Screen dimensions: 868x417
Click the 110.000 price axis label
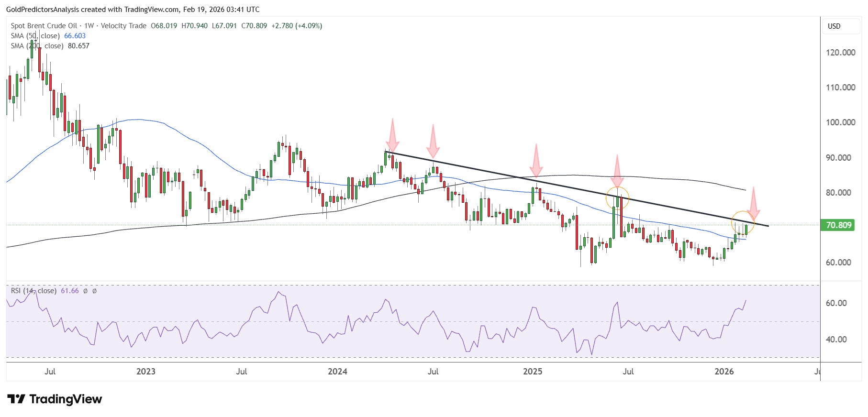(841, 88)
